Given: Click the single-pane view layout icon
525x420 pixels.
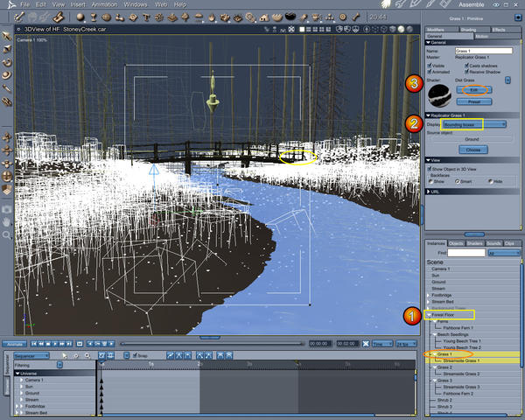Looking at the screenshot, I should click(x=302, y=30).
